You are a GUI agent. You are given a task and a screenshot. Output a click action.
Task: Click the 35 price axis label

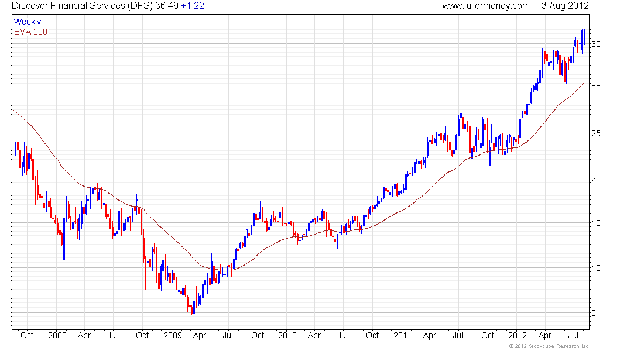(x=595, y=44)
